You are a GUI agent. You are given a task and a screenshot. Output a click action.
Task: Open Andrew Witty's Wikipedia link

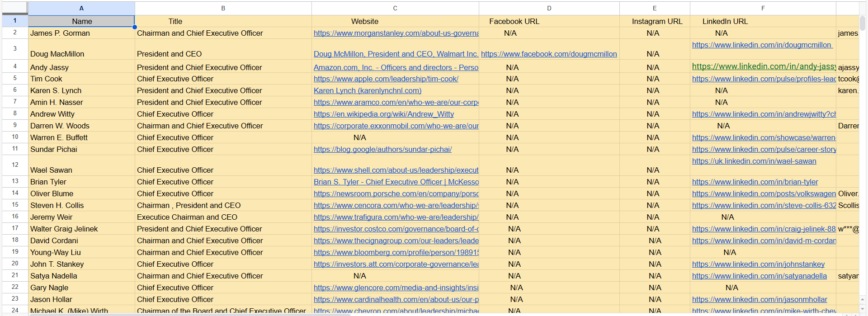click(x=383, y=114)
